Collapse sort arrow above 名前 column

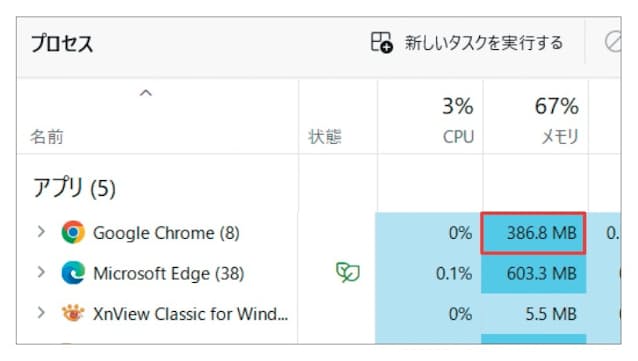tap(146, 93)
